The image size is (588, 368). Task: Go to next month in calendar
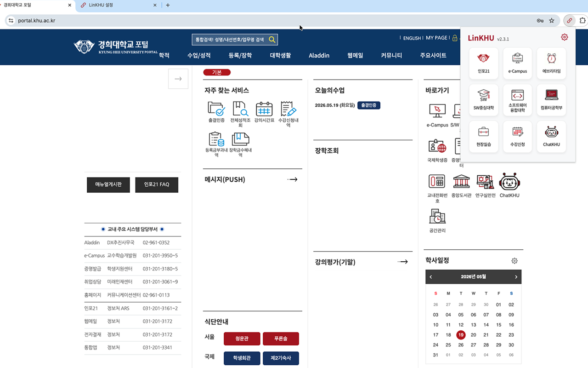(x=516, y=277)
